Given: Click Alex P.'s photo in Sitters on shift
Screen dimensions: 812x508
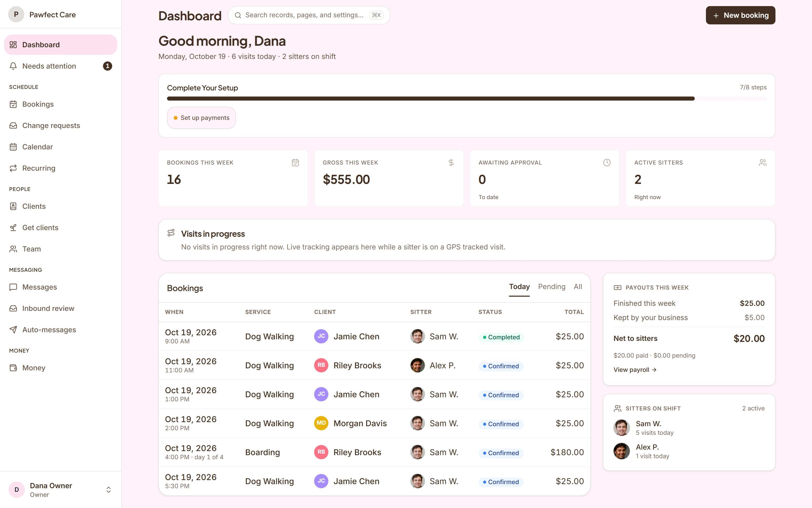Looking at the screenshot, I should click(621, 451).
